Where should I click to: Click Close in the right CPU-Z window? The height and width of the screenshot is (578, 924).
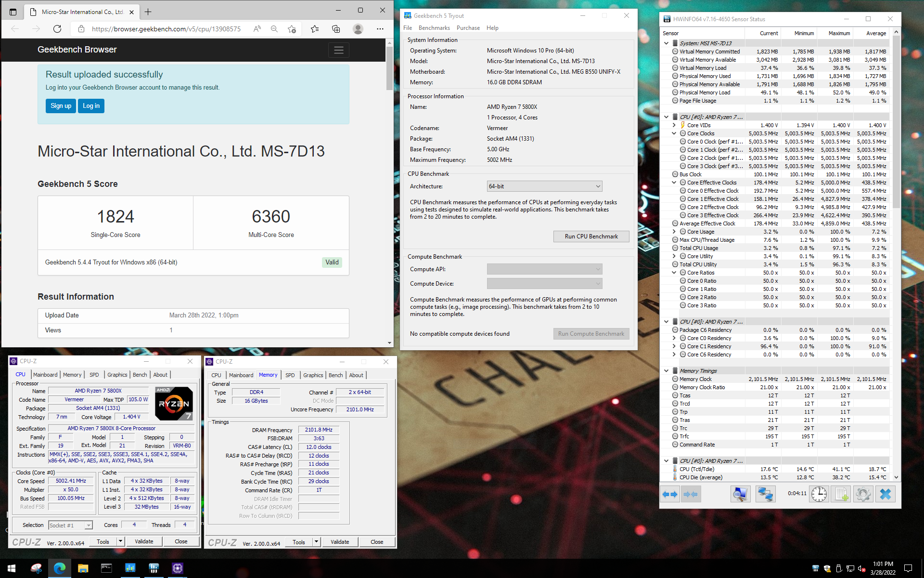(x=377, y=542)
